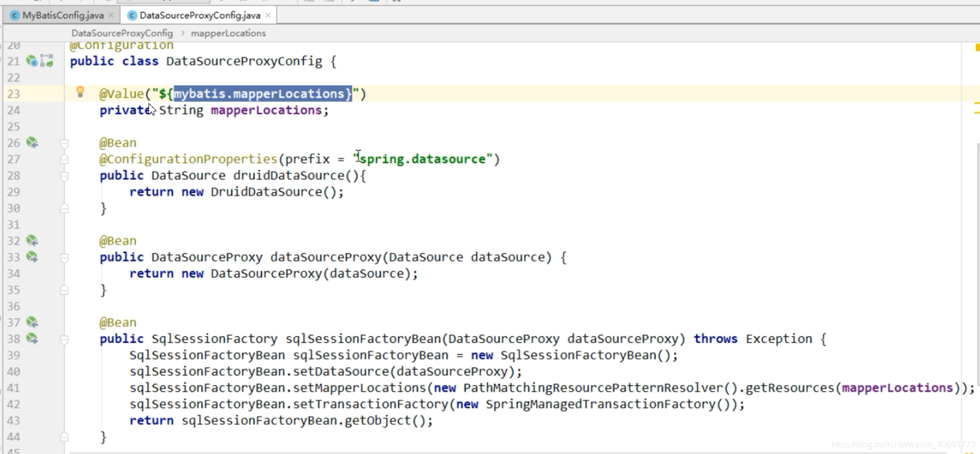The height and width of the screenshot is (454, 980).
Task: Click SpringManagedTransactionFactory on line 42
Action: [x=600, y=404]
